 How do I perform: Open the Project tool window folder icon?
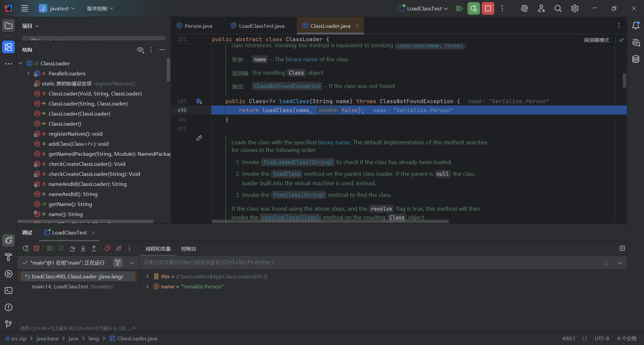pos(8,26)
